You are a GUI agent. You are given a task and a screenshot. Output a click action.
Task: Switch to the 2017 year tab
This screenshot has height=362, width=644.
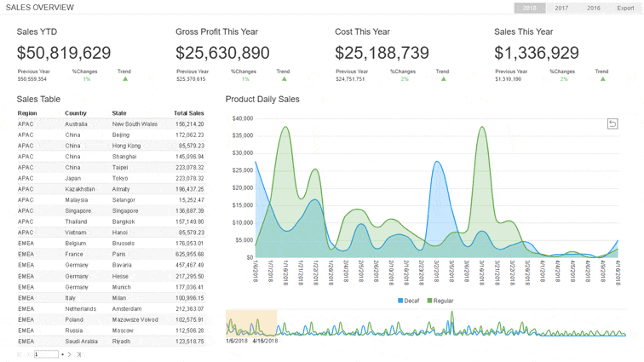561,8
